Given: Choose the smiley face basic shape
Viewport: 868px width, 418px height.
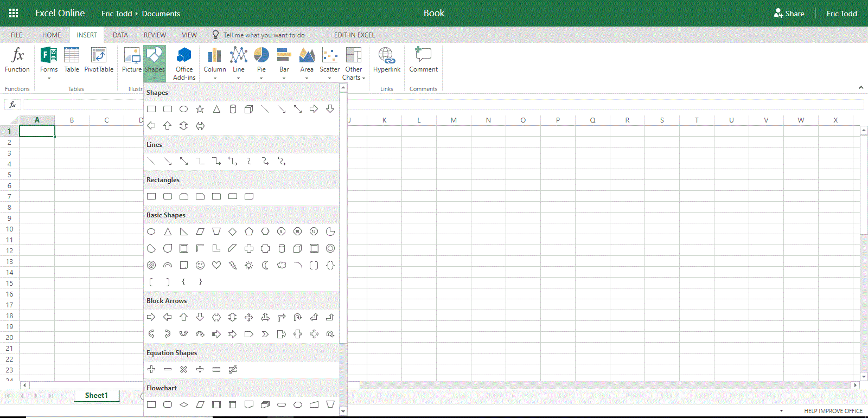Looking at the screenshot, I should 200,265.
